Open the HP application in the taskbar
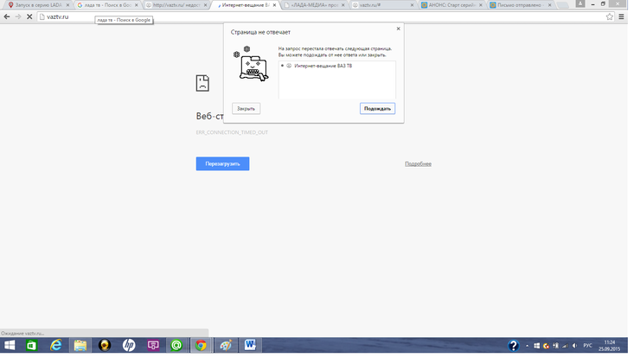Screen dimensions: 640x364 click(x=129, y=346)
